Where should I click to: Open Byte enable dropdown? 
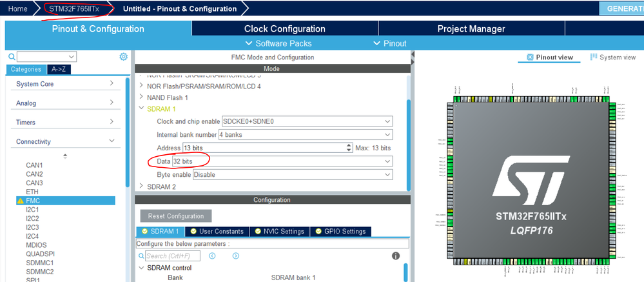click(293, 174)
